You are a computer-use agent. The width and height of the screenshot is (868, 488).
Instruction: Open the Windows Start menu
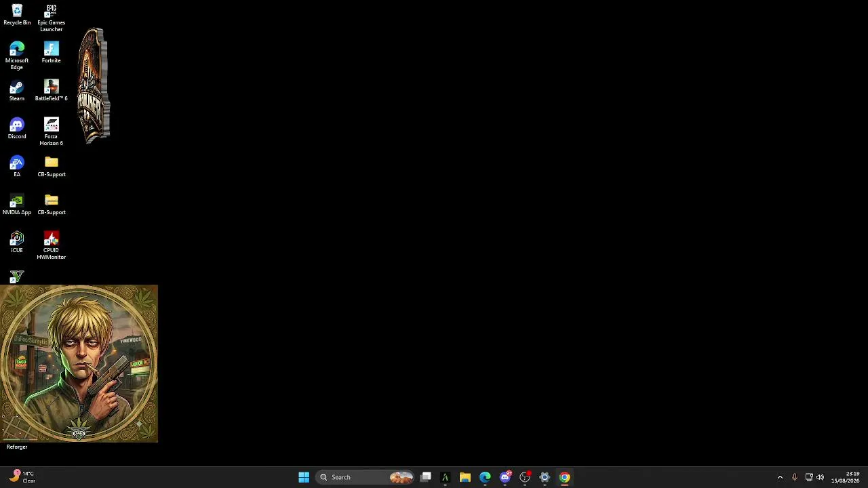point(304,477)
